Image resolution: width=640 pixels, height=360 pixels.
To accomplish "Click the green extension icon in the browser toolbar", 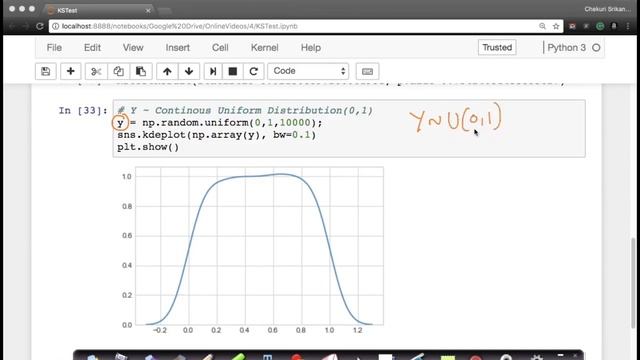I will (600, 26).
